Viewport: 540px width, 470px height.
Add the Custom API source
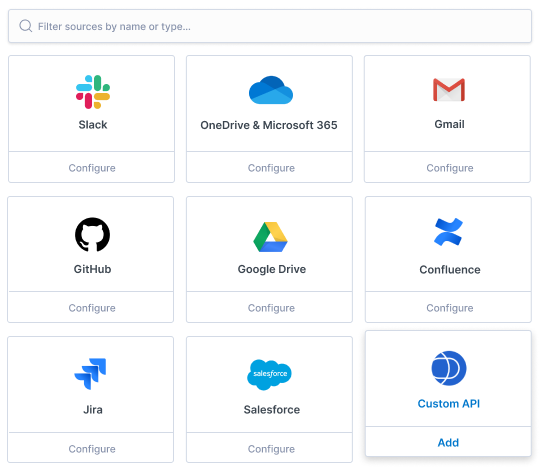[448, 442]
